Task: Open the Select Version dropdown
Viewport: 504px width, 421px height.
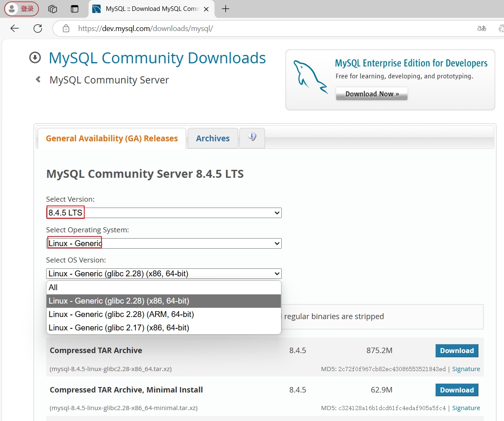Action: (x=164, y=213)
